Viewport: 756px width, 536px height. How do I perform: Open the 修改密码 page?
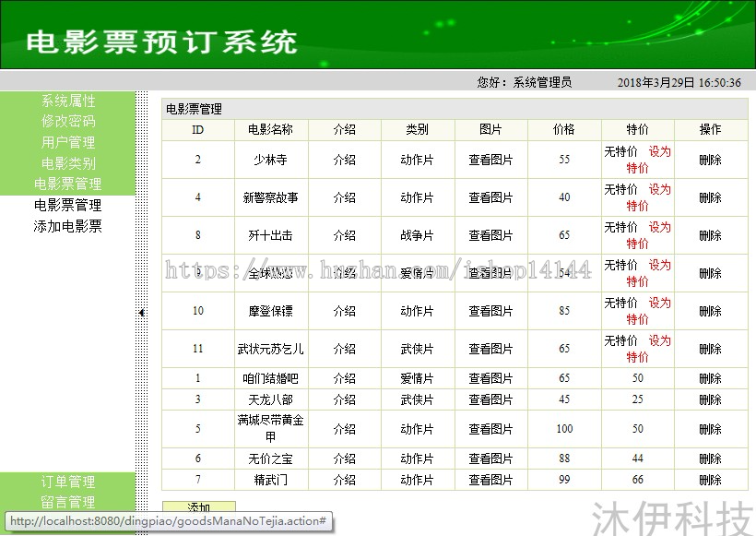click(67, 121)
